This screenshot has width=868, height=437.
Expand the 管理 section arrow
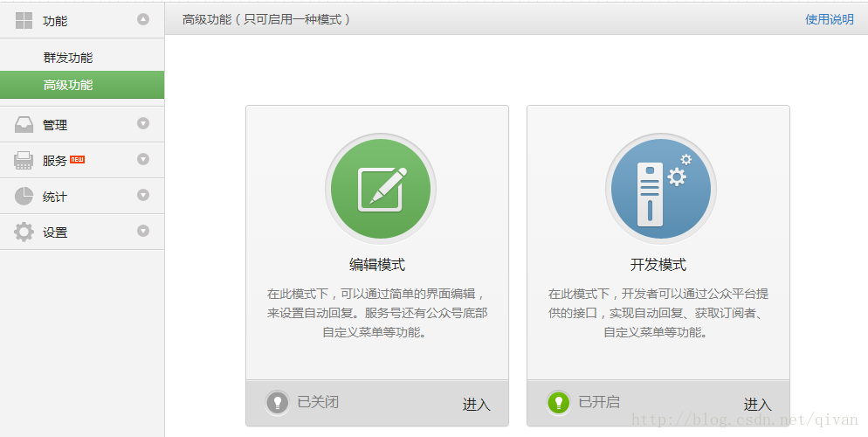(143, 123)
